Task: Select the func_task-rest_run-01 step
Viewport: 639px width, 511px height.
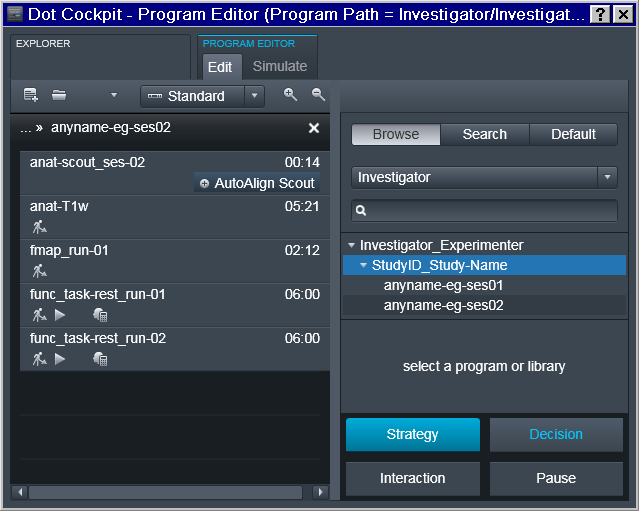Action: 175,305
